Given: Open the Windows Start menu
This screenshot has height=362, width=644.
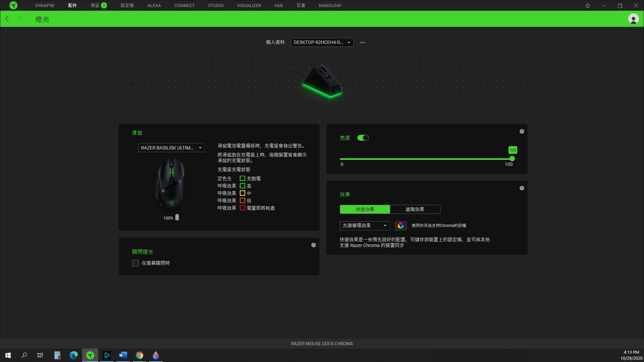Looking at the screenshot, I should click(x=8, y=355).
